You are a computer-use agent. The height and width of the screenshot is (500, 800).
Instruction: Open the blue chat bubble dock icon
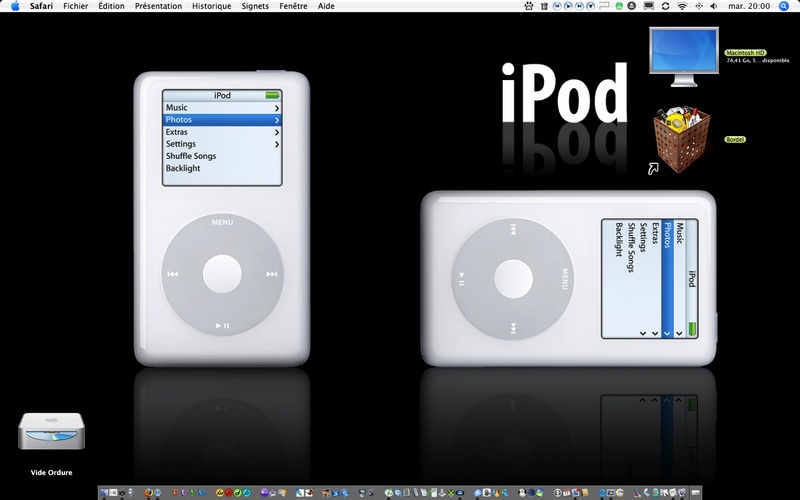477,492
